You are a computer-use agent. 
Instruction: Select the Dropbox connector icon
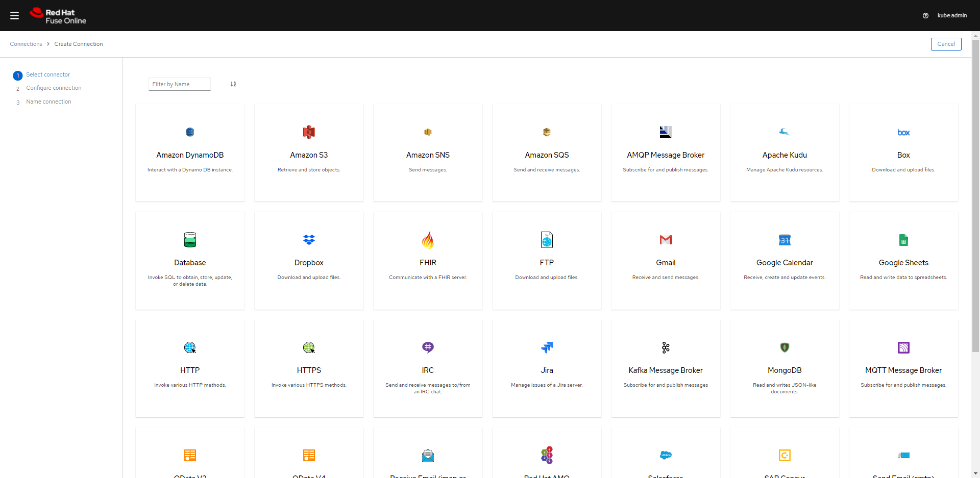coord(309,240)
